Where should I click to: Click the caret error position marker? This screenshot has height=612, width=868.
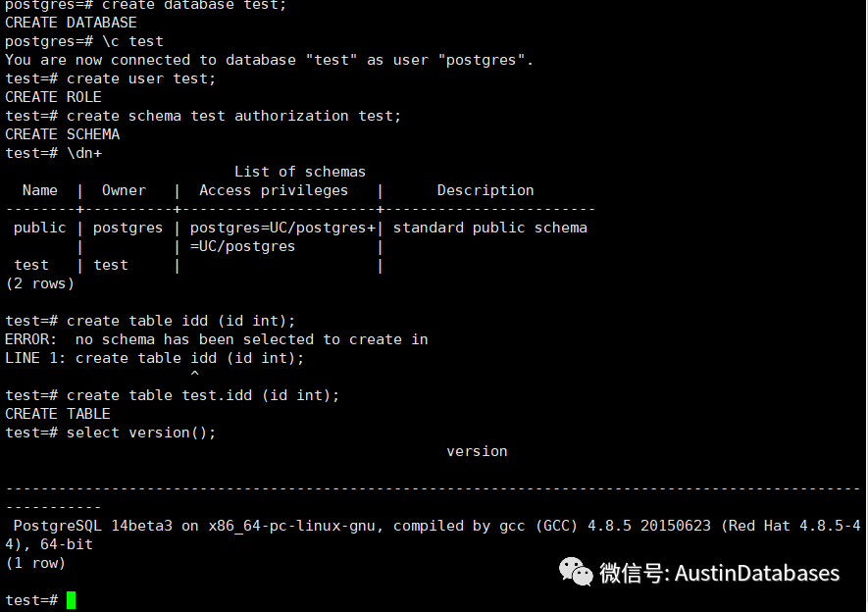(x=194, y=375)
